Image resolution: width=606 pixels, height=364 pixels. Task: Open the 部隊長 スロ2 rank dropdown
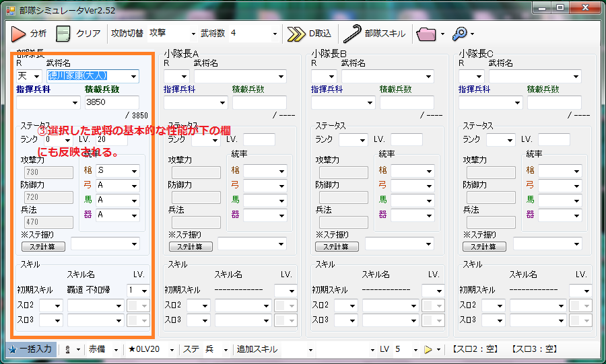tap(57, 306)
